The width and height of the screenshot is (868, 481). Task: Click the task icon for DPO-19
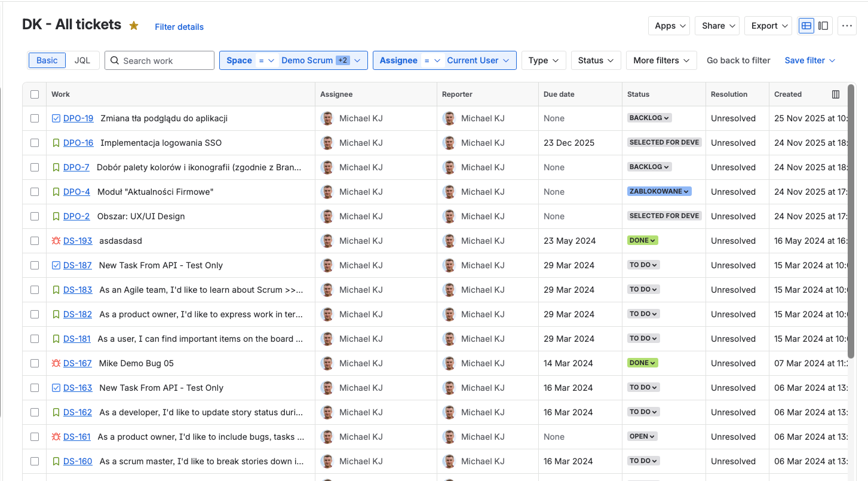coord(56,118)
